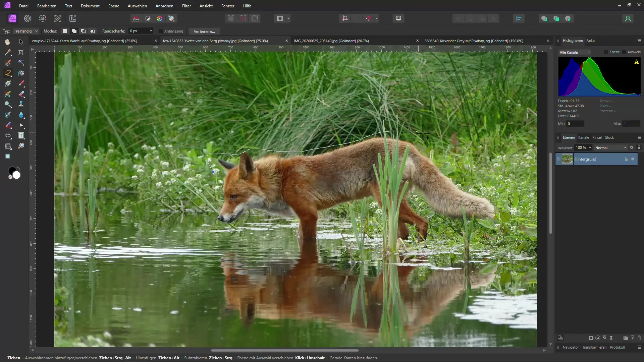Select the Node pointer tool
644x362 pixels.
pos(21,125)
